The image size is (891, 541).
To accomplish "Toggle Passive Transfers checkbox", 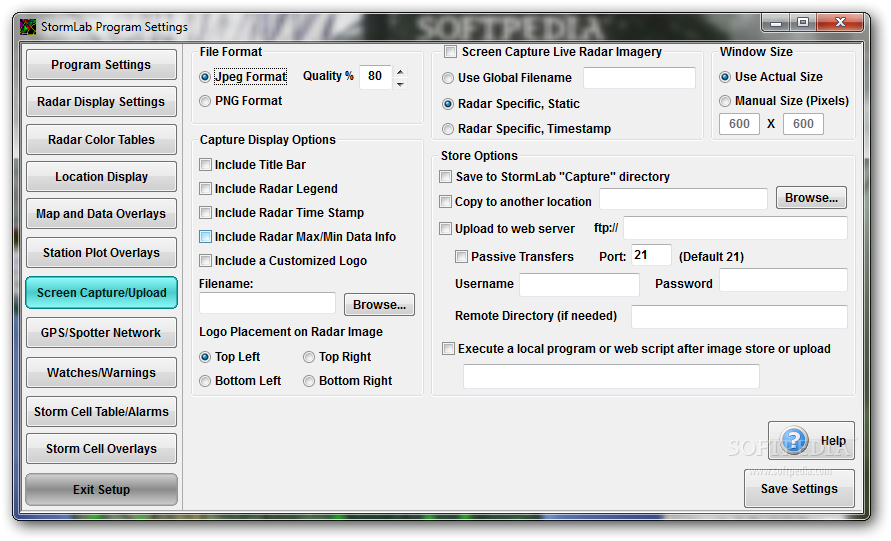I will click(461, 257).
